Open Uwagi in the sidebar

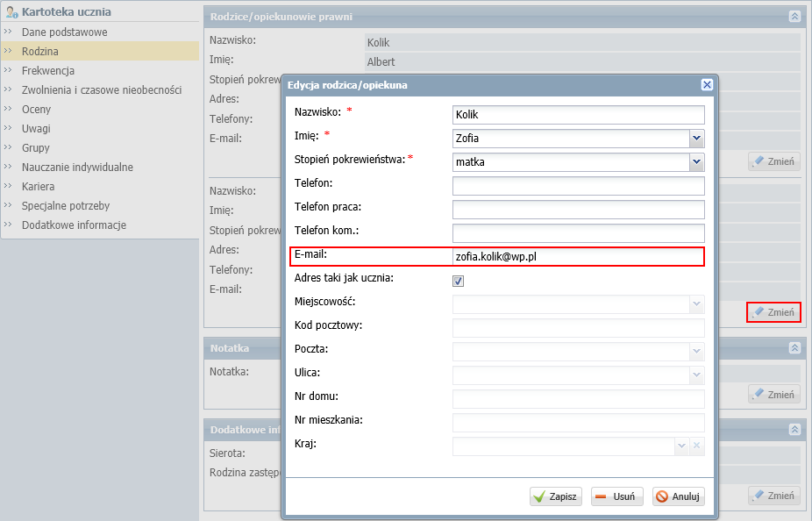(x=36, y=128)
